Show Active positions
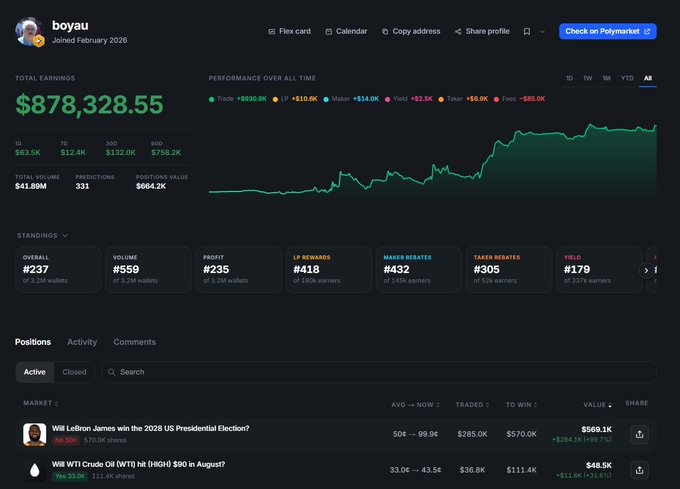 (x=35, y=372)
